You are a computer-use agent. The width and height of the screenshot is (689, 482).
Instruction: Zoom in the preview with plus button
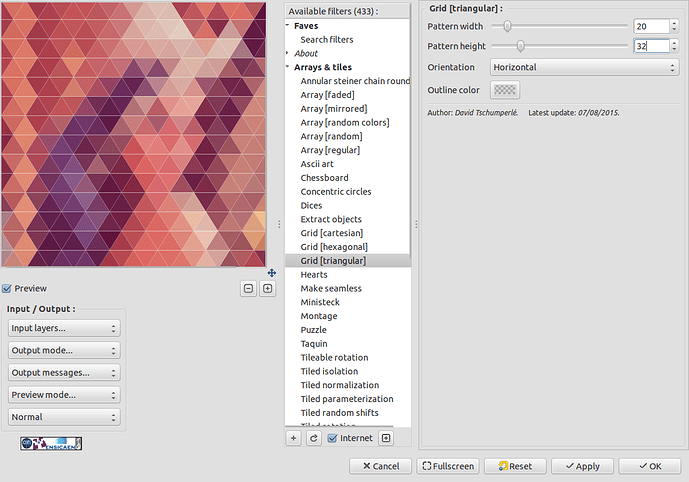click(x=267, y=289)
